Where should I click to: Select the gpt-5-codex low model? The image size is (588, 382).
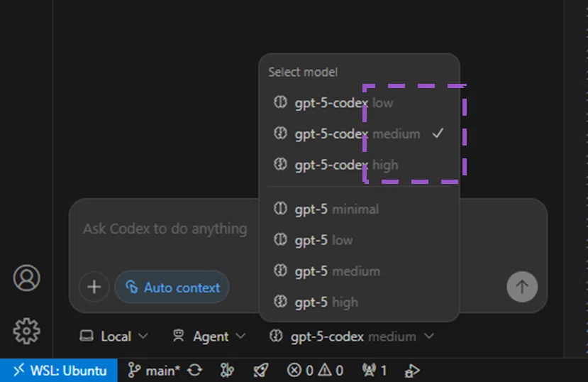[x=359, y=102]
